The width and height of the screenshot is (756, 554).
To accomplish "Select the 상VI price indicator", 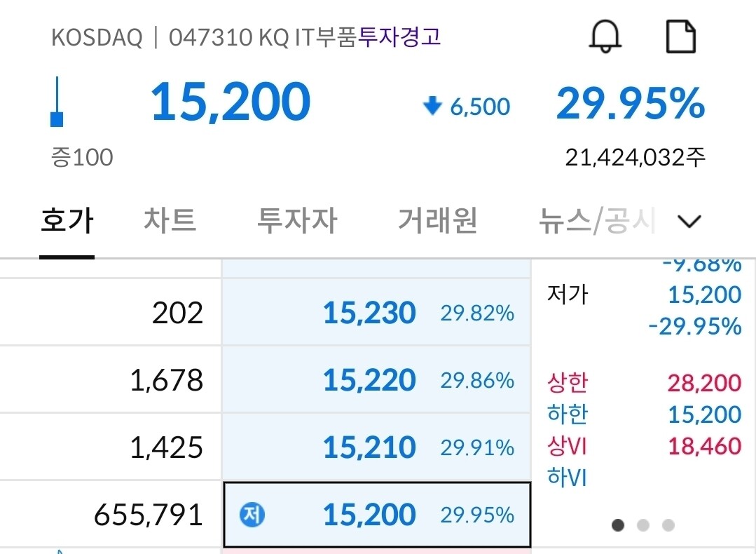I will tap(569, 446).
